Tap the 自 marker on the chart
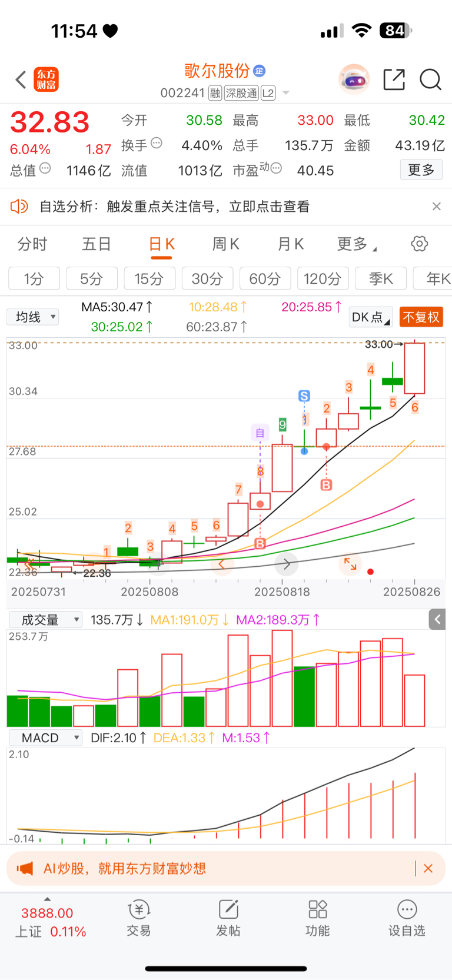This screenshot has height=980, width=452. point(260,433)
